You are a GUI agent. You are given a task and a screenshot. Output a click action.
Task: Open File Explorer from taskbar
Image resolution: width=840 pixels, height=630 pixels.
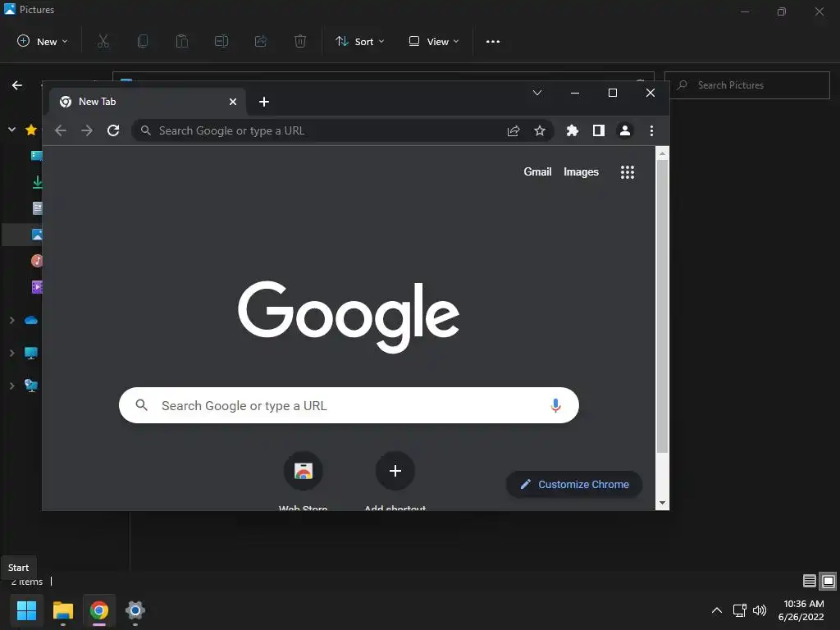coord(63,610)
